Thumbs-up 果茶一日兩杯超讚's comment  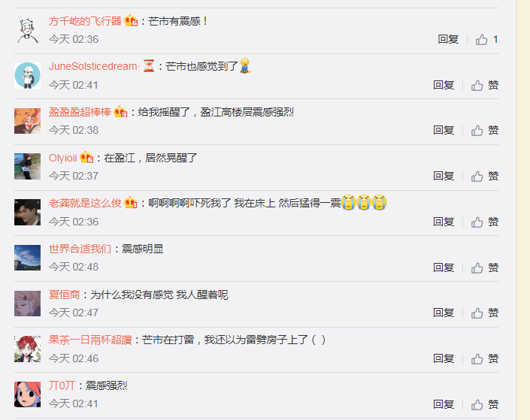point(485,358)
